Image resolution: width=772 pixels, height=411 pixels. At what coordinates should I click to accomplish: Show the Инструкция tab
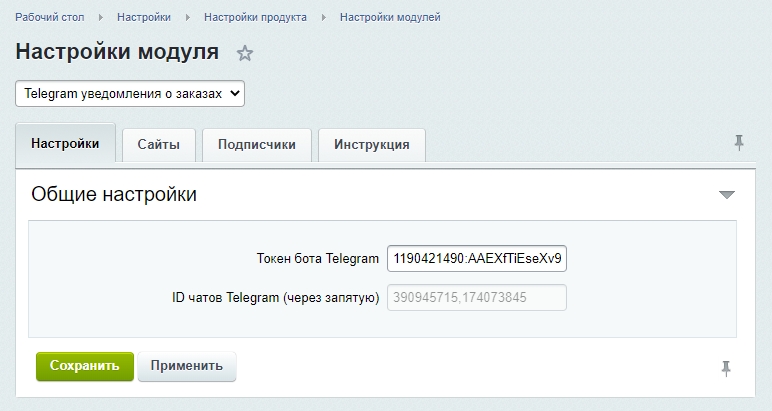coord(372,145)
